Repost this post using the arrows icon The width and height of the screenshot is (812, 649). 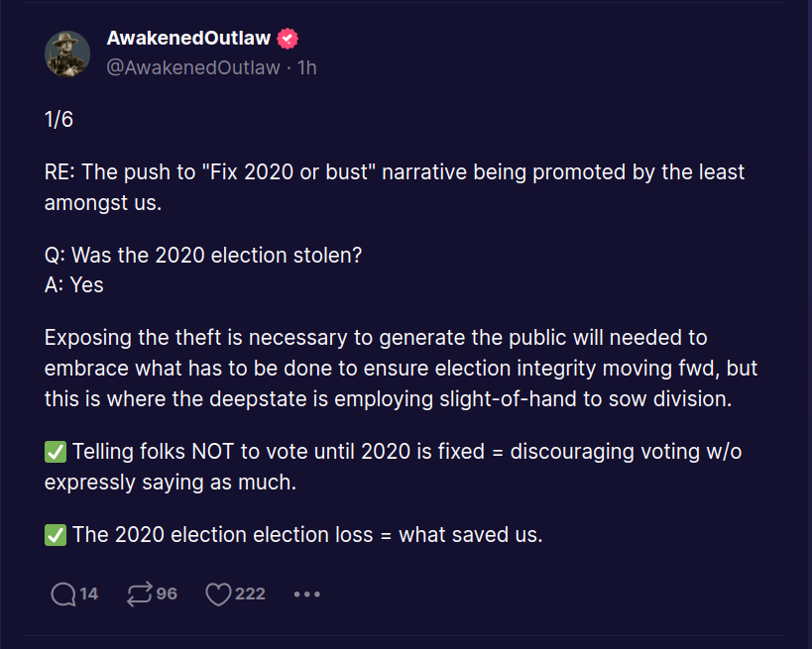(x=139, y=594)
